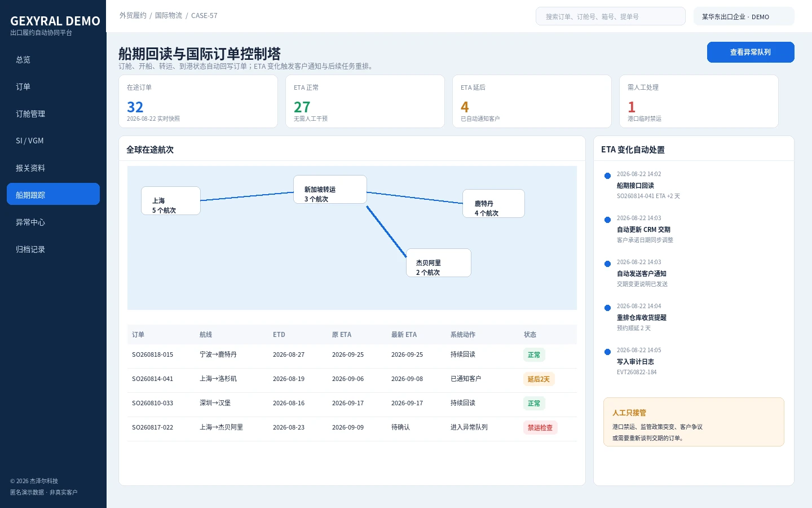Viewport: 812px width, 508px height.
Task: Select 新加坡转运 map node
Action: click(330, 190)
